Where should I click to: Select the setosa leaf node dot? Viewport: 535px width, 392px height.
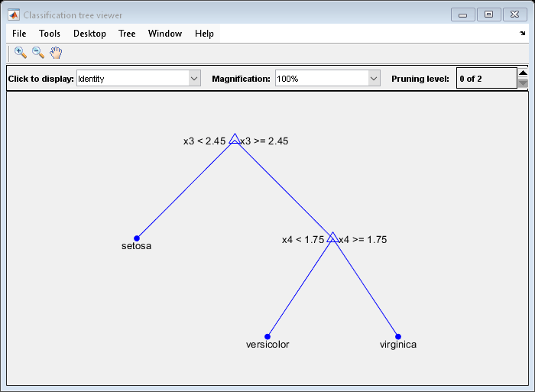click(137, 238)
